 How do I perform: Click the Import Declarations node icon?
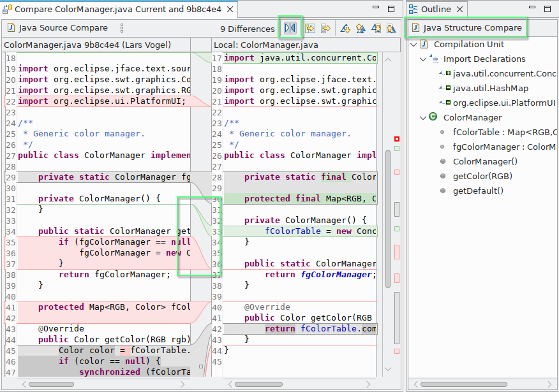click(x=433, y=59)
